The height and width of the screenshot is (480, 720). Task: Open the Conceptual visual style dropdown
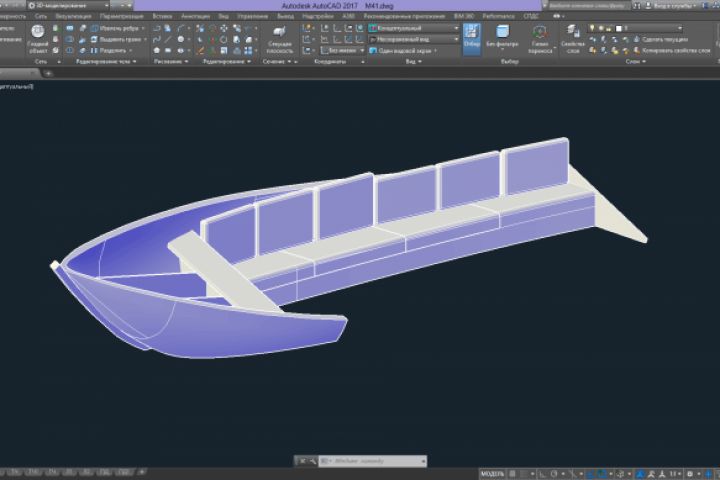[x=414, y=28]
